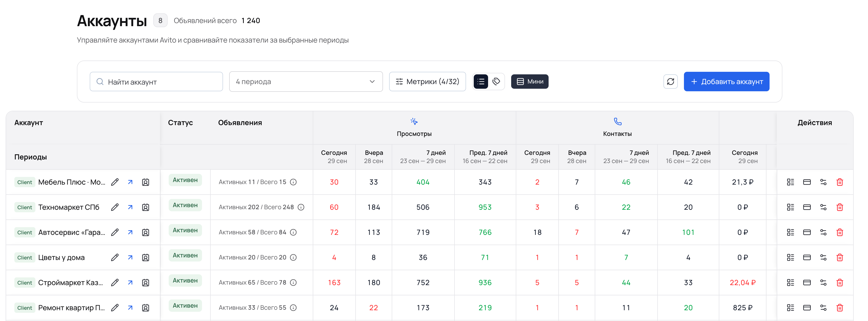Viewport: 868px width, 321px height.
Task: Click the periods dropdown chevron arrow
Action: 372,82
